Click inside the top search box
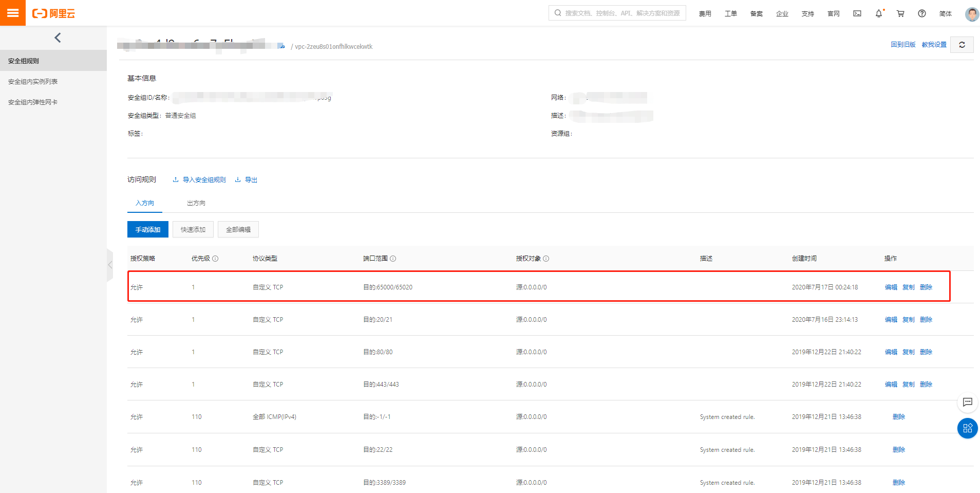Image resolution: width=980 pixels, height=493 pixels. pos(616,13)
